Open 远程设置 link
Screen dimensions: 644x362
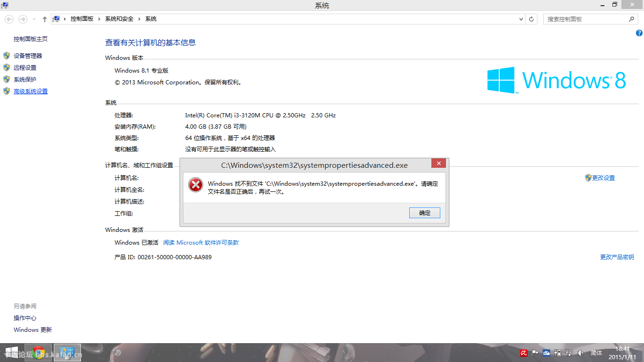[25, 67]
